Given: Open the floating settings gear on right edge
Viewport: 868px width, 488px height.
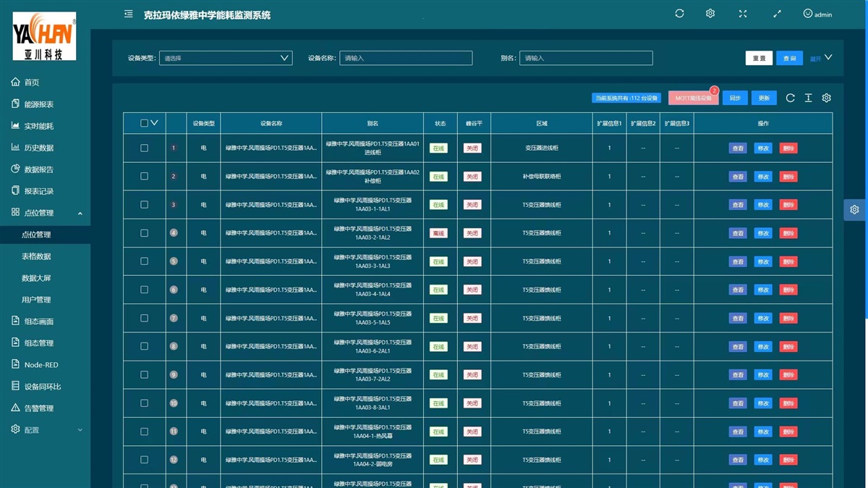Looking at the screenshot, I should click(854, 209).
